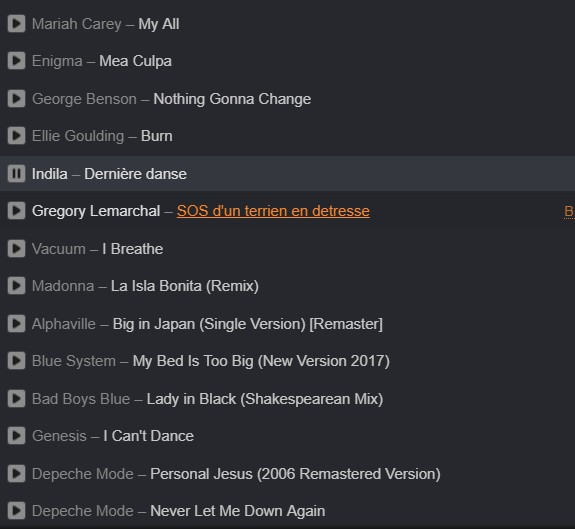Click the Gregory Lemarchal artist name
The height and width of the screenshot is (529, 575).
pos(96,211)
